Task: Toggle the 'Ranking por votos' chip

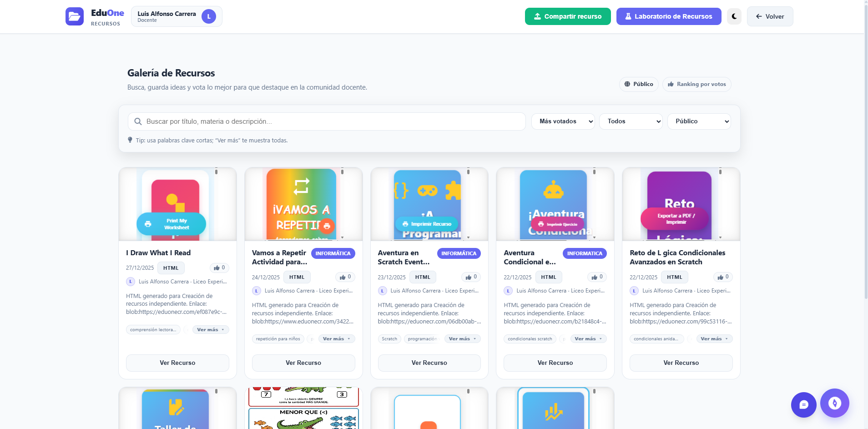Action: click(x=696, y=84)
